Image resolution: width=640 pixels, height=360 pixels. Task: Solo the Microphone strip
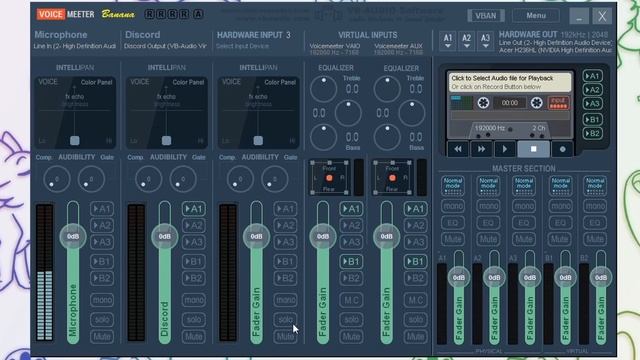click(102, 319)
